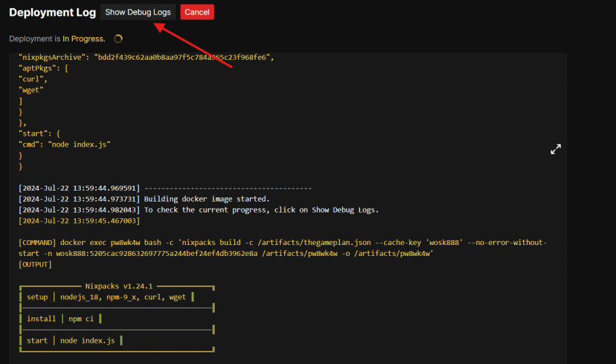Image resolution: width=616 pixels, height=364 pixels.
Task: Click the 13:59:45.467003 timestamp line
Action: point(79,221)
